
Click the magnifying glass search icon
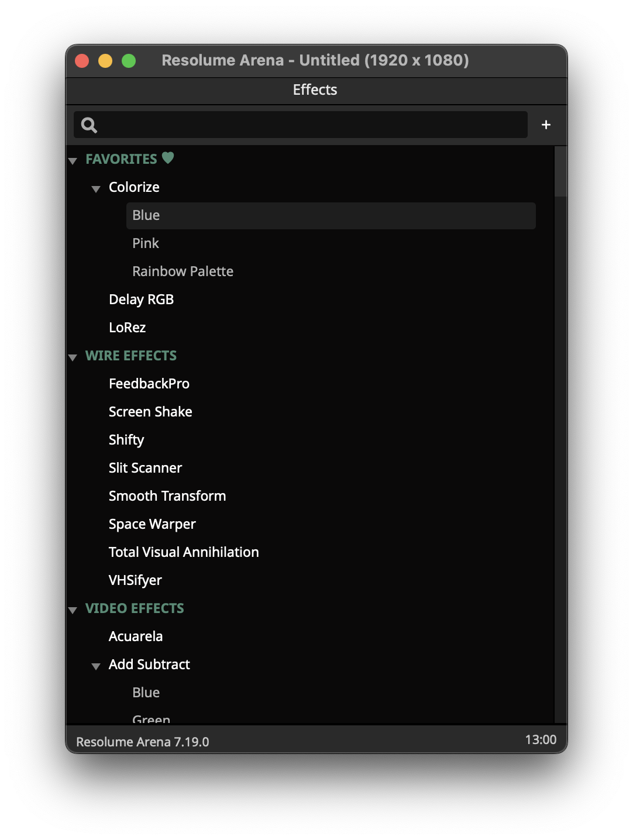click(x=89, y=125)
